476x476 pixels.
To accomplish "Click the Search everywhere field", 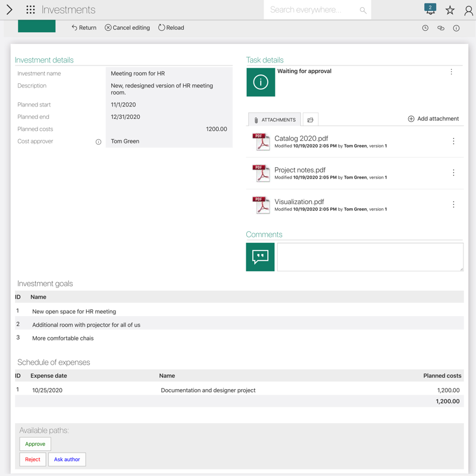I will click(312, 10).
